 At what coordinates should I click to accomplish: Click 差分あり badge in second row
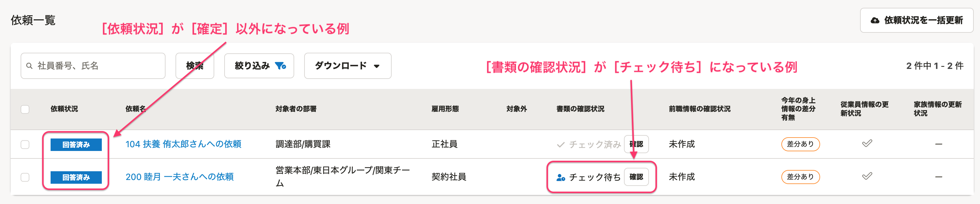click(800, 177)
